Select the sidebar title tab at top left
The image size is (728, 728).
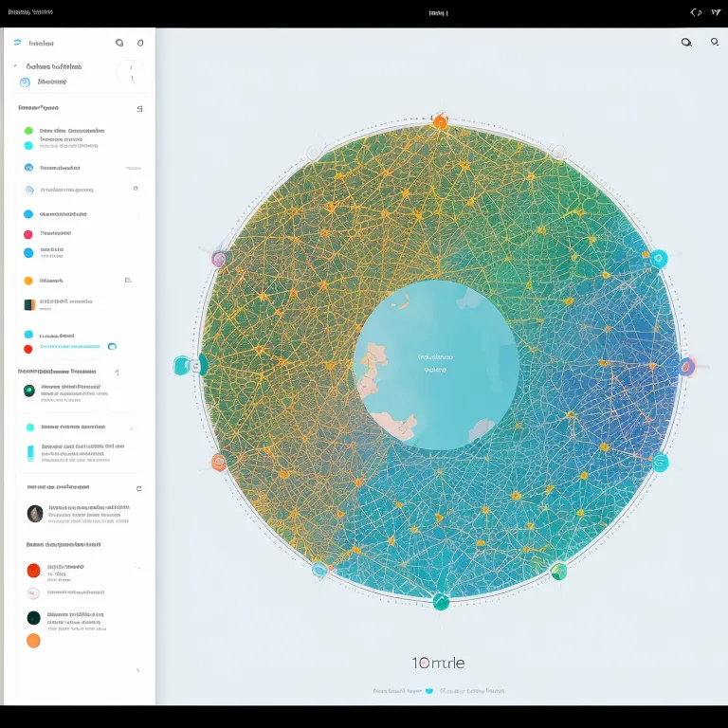pos(40,43)
